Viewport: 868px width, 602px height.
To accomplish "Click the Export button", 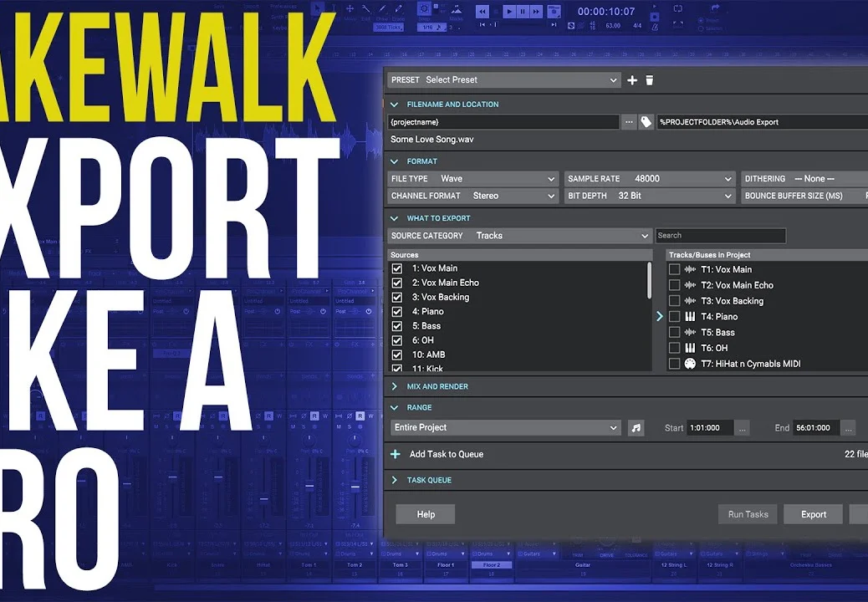I will 813,514.
